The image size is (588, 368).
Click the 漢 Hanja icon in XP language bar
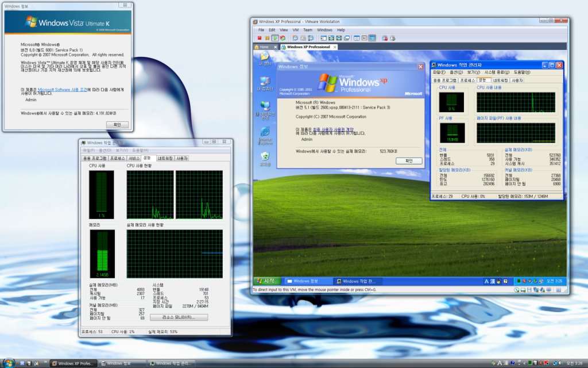pyautogui.click(x=493, y=281)
